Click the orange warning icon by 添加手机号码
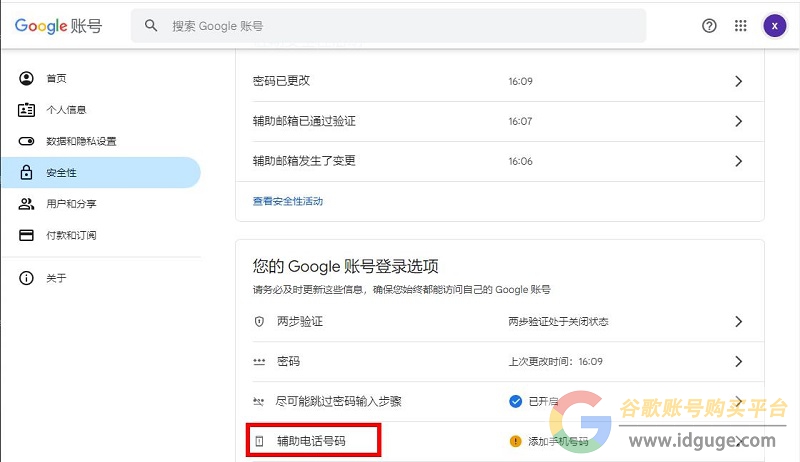800x462 pixels. tap(515, 441)
